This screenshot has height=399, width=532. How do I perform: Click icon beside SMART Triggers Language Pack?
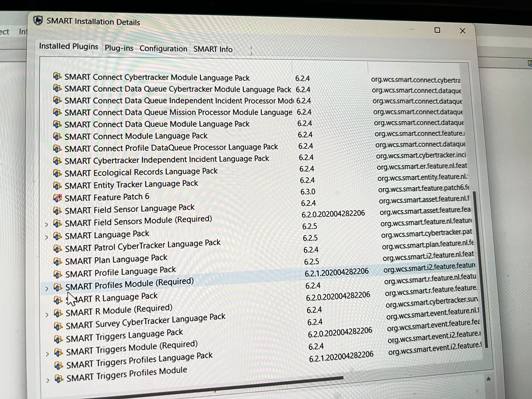58,339
